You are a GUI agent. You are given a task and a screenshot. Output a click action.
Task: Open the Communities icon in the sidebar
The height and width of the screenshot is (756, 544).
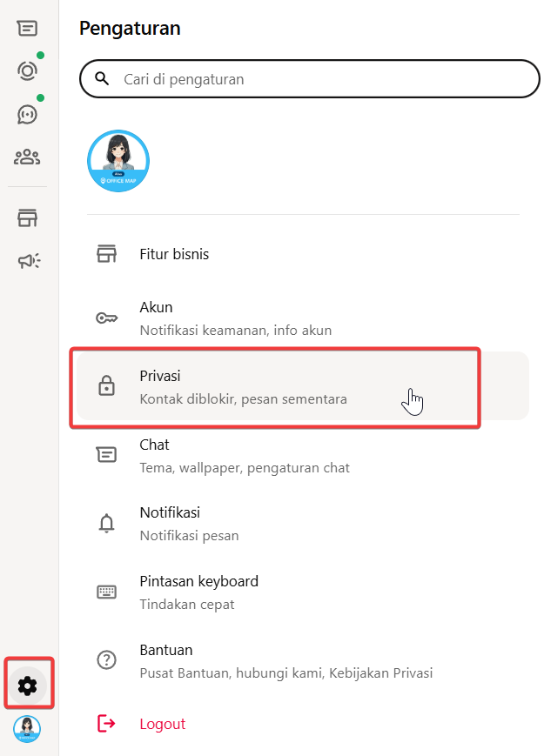[x=27, y=157]
